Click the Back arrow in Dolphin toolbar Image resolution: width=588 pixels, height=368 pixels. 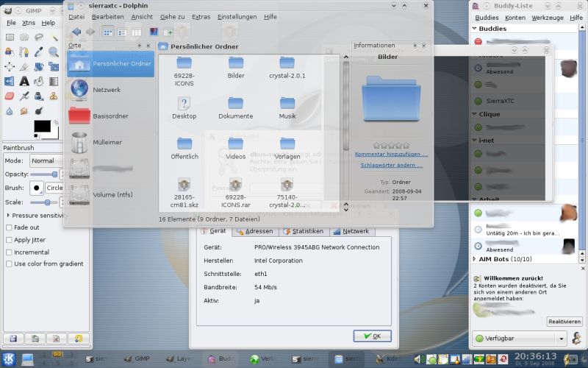[x=76, y=32]
